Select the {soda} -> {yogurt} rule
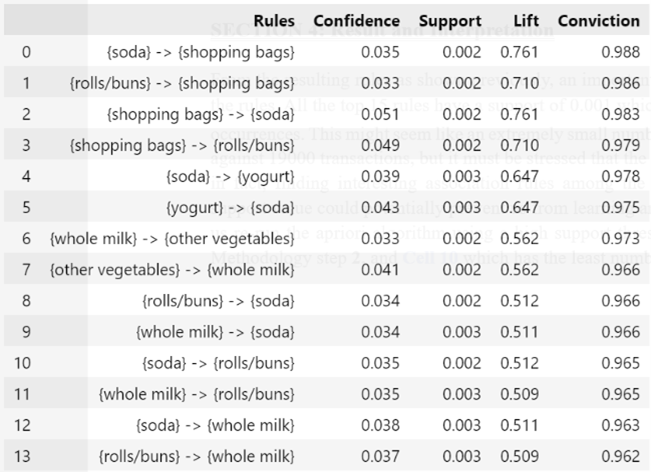The height and width of the screenshot is (472, 651). pyautogui.click(x=230, y=177)
